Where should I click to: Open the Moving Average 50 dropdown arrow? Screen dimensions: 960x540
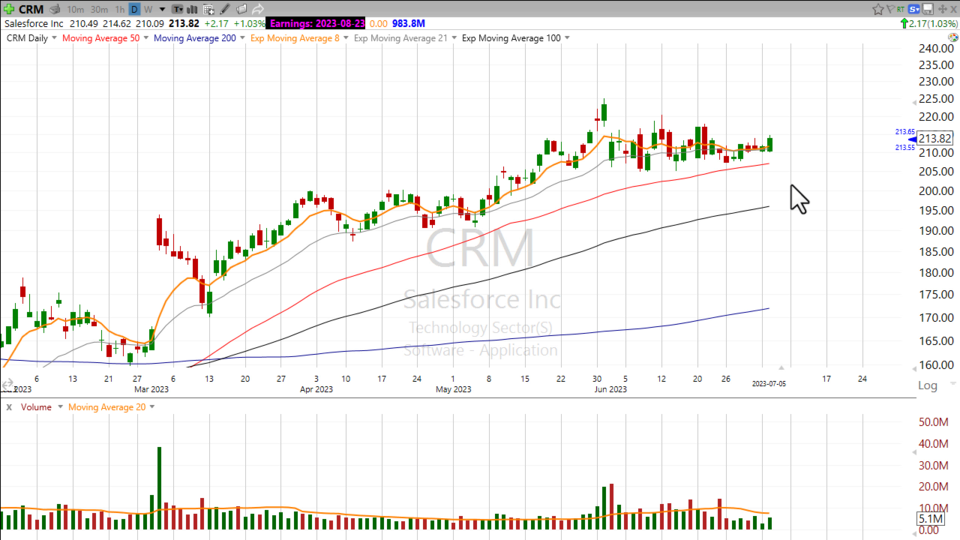(146, 38)
